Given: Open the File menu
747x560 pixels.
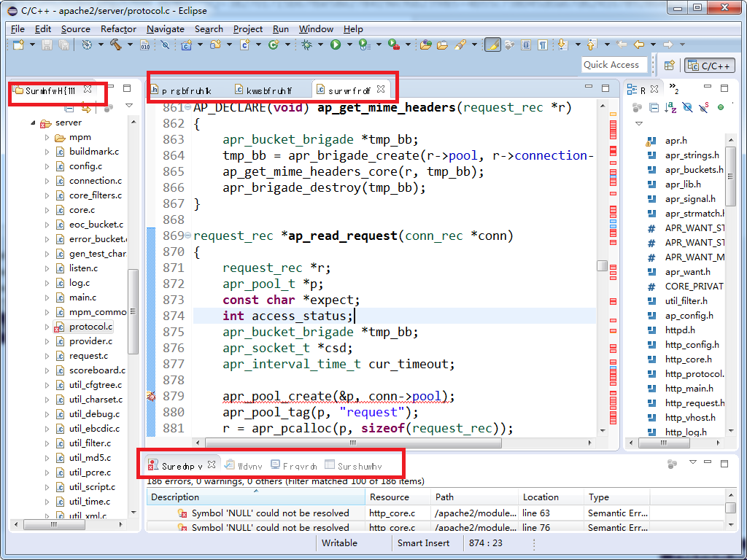Looking at the screenshot, I should point(18,29).
